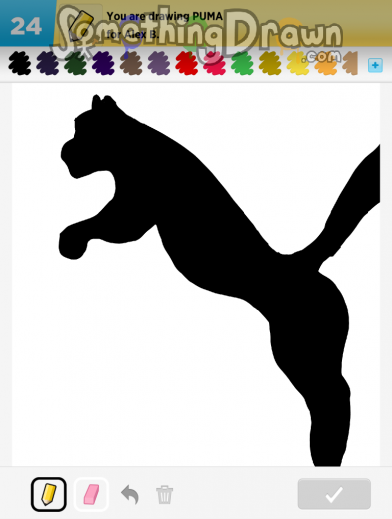The image size is (392, 519).
Task: Select the pencil drawing tool
Action: click(x=49, y=494)
